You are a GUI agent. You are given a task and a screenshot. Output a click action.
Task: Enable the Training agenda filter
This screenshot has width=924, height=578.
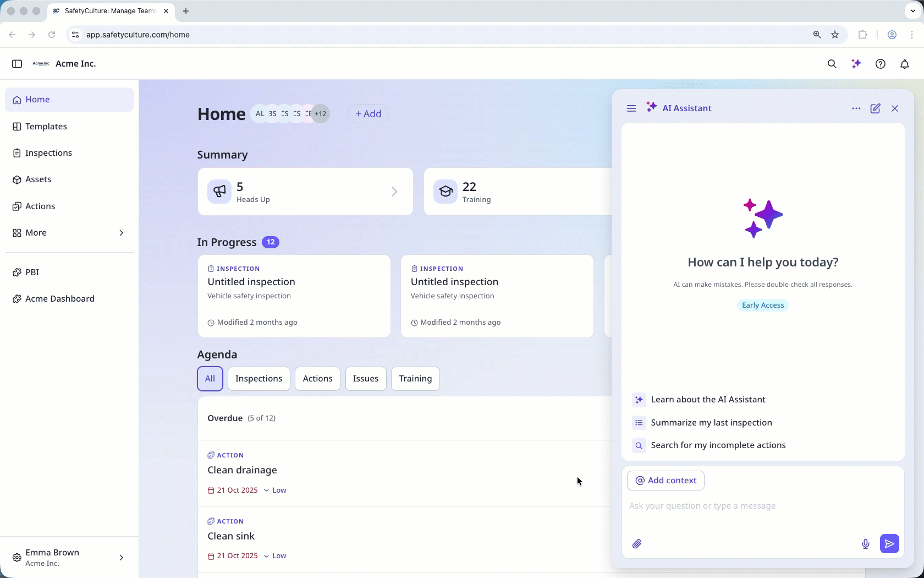tap(415, 378)
